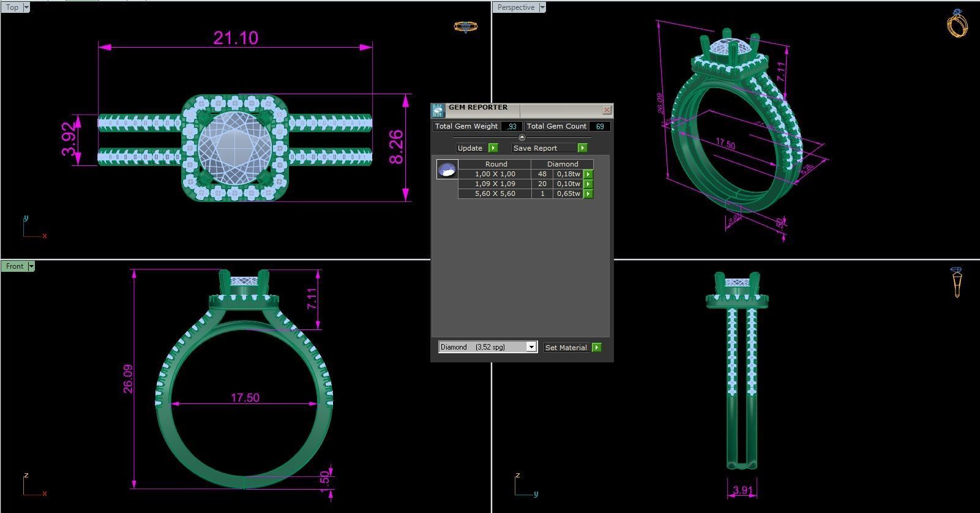
Task: Select the 5,60 X 5,60 gem size cell
Action: click(x=495, y=193)
